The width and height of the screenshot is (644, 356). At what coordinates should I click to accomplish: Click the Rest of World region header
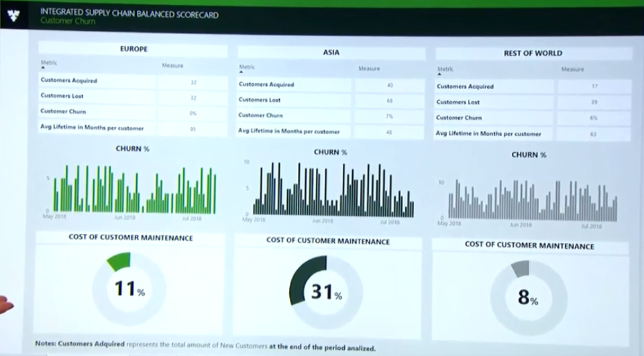533,53
